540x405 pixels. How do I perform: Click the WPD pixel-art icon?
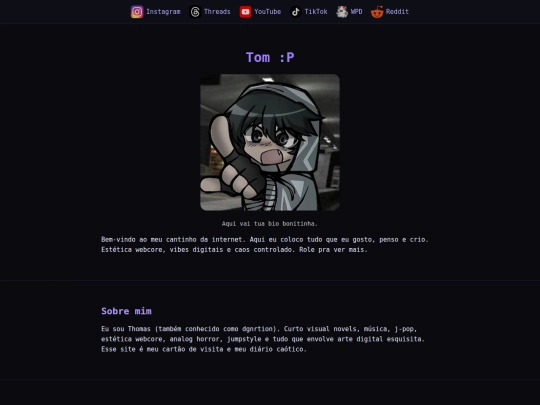342,12
